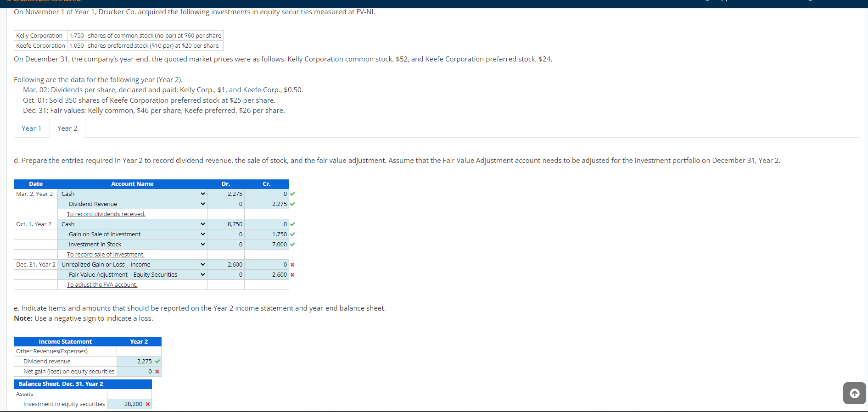Viewport: 868px width, 412px height.
Task: Click the green check beside Mar. 2 Cash row
Action: (292, 194)
